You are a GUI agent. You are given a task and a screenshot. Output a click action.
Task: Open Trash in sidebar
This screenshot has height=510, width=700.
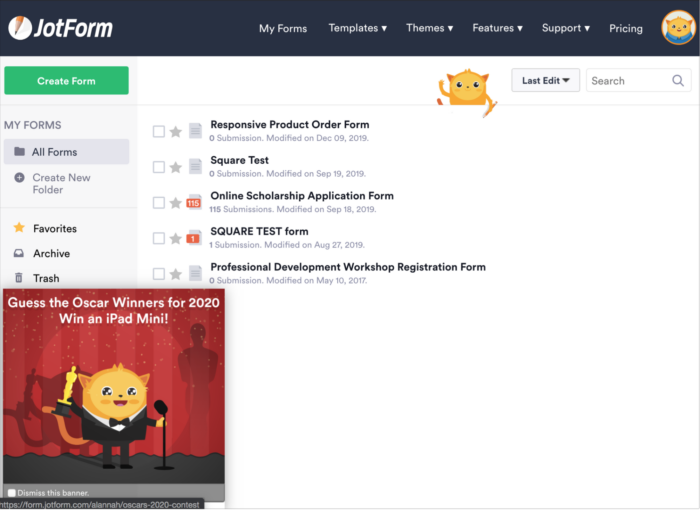46,278
